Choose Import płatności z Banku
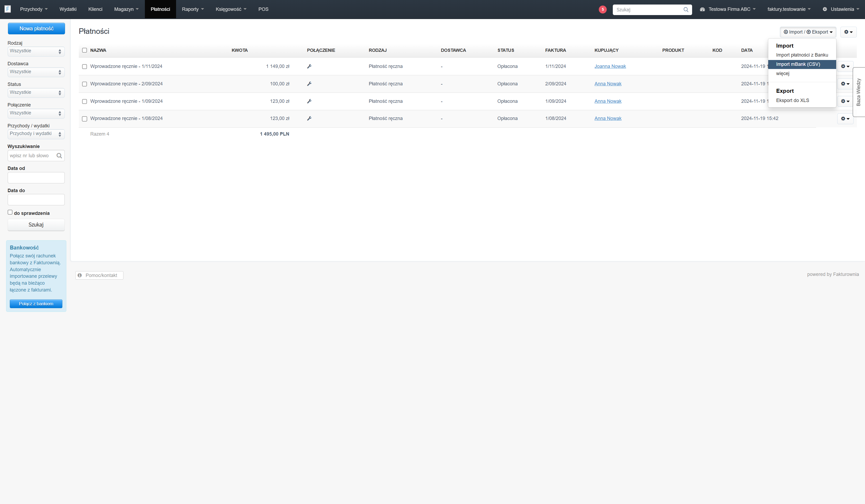This screenshot has height=504, width=865. (x=802, y=55)
